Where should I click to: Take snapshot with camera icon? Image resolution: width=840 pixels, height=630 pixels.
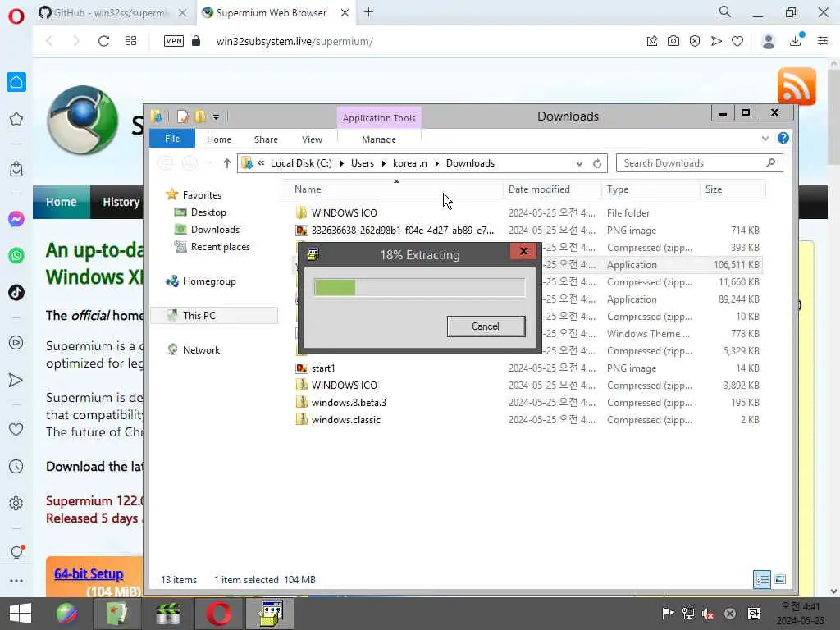673,41
